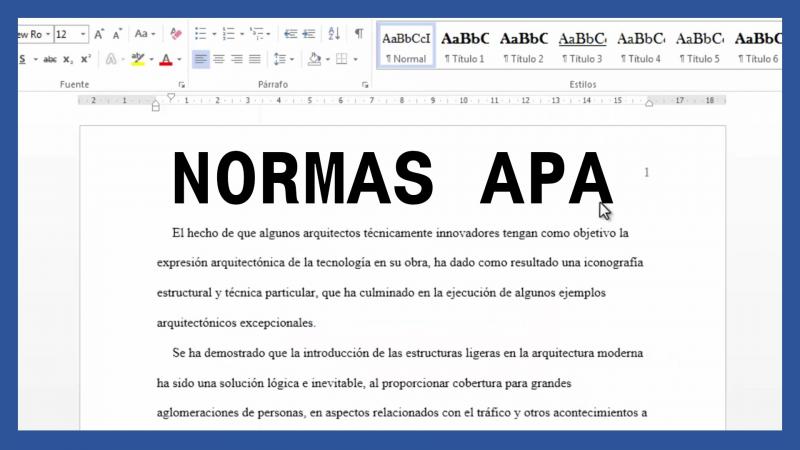Viewport: 800px width, 450px height.
Task: Justify the paragraph text
Action: [255, 60]
